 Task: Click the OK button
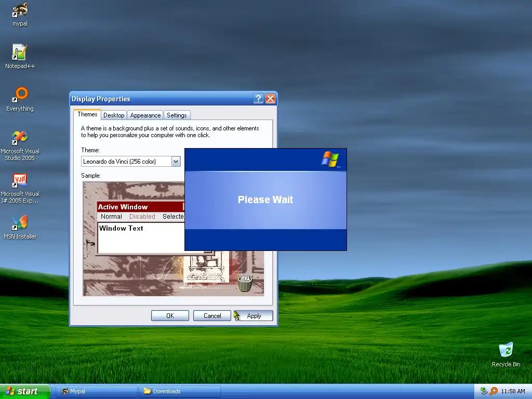point(170,315)
